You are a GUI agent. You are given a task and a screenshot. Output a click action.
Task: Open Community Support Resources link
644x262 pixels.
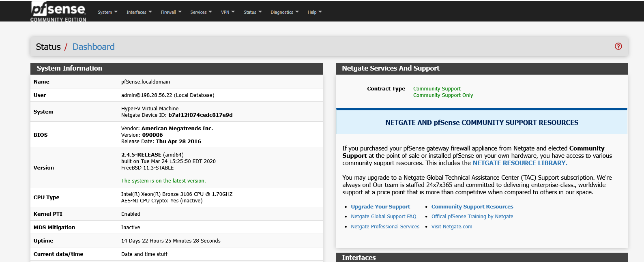(472, 207)
